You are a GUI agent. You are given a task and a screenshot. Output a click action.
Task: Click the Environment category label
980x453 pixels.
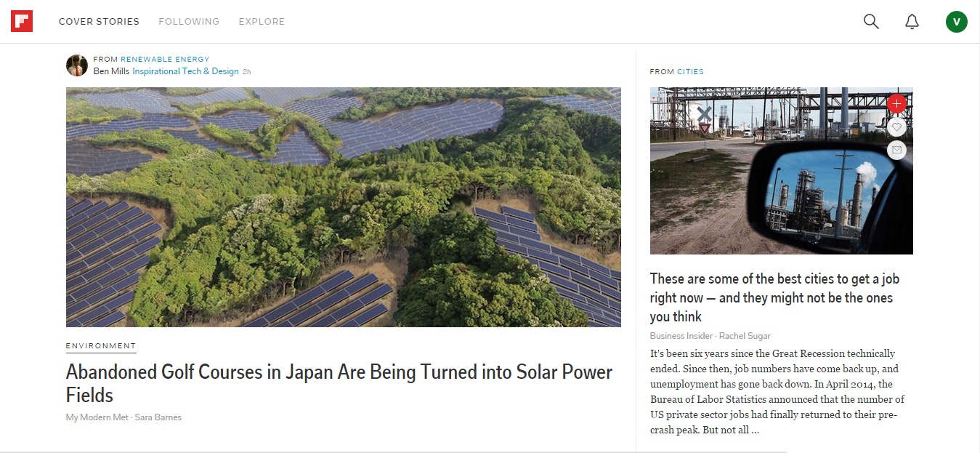click(x=101, y=346)
